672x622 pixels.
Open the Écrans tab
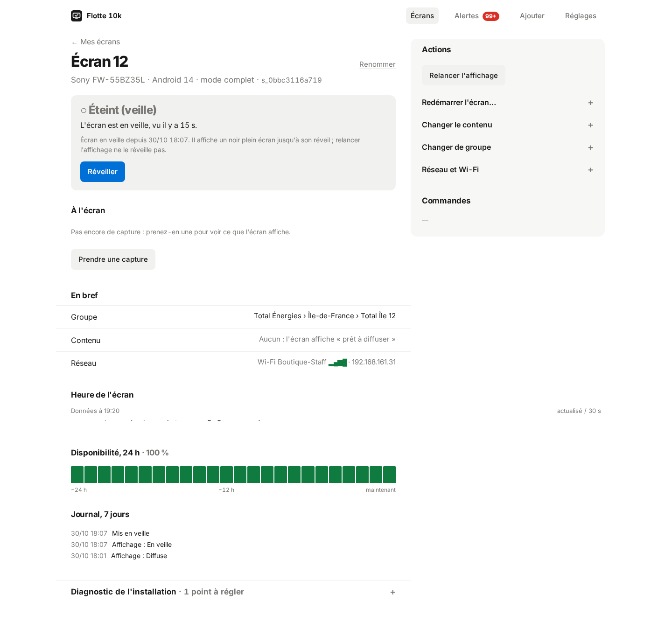pyautogui.click(x=422, y=16)
